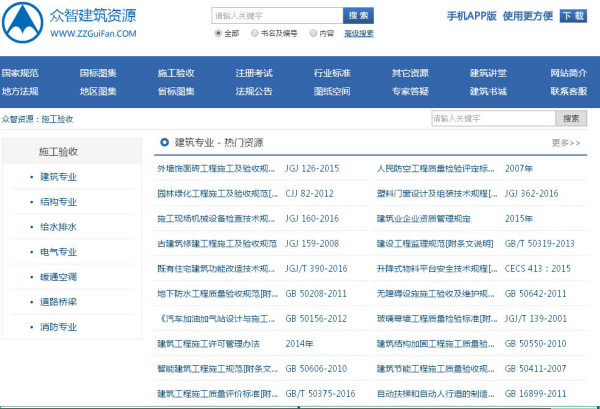Open 无障碍设施施工验收及维护规... entry

pos(435,294)
